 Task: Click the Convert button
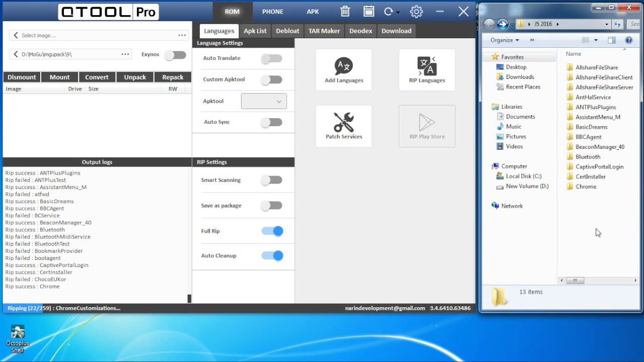point(97,77)
